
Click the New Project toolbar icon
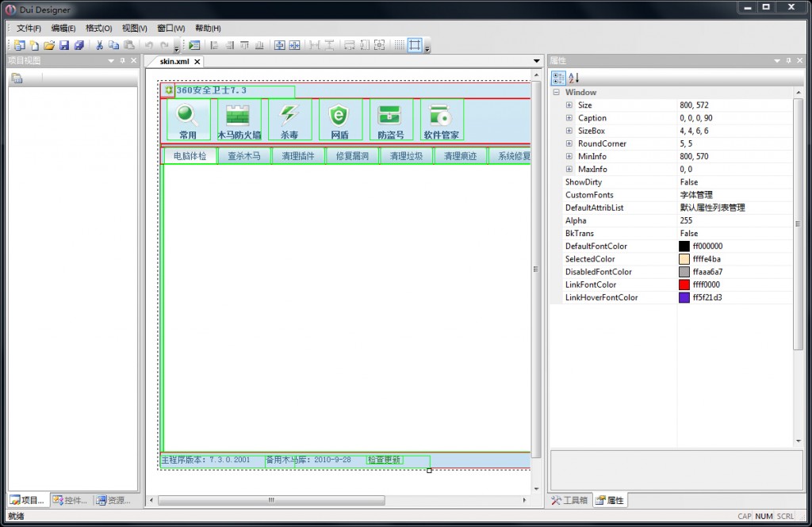click(19, 45)
